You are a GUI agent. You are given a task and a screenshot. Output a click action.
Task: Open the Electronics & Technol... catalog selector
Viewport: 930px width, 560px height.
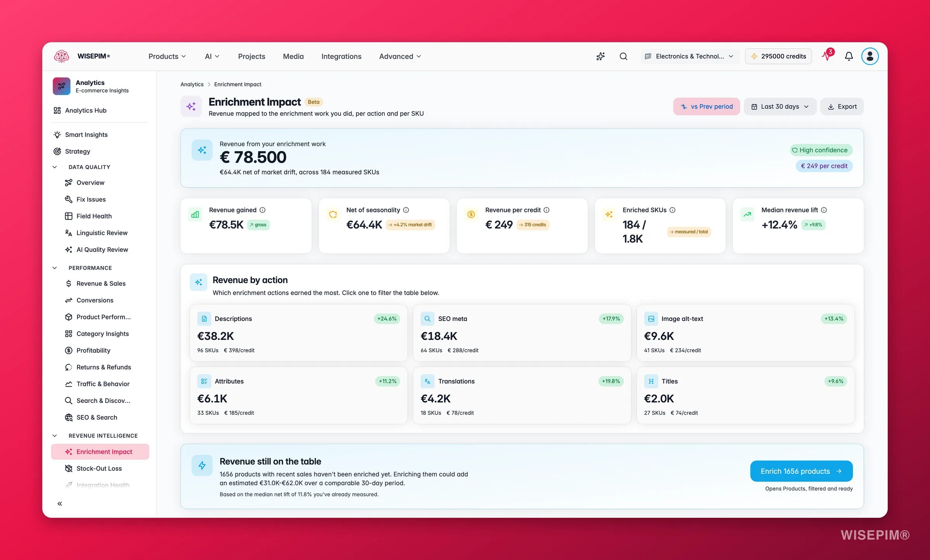pyautogui.click(x=690, y=56)
